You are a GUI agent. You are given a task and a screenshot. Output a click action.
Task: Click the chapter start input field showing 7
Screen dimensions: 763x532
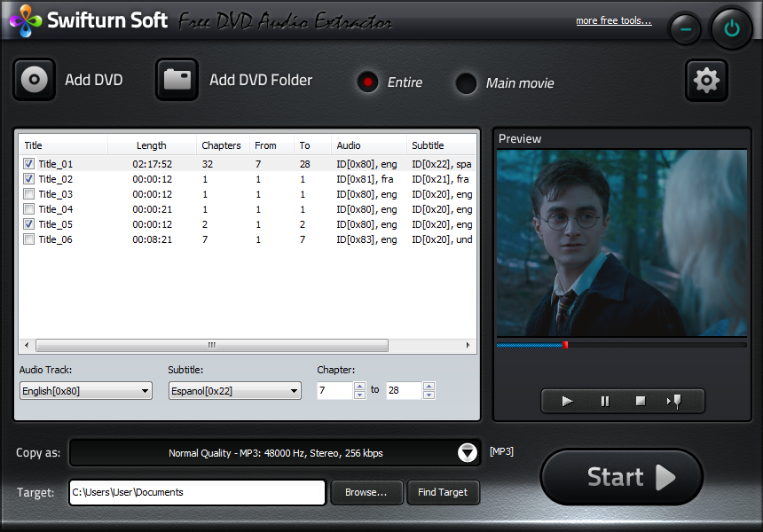tap(334, 390)
